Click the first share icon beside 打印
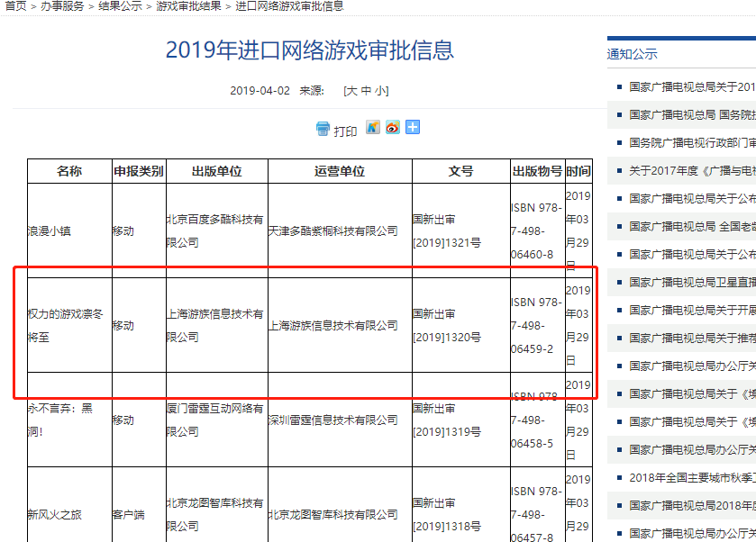Screen dimensions: 756x542 [x=373, y=127]
